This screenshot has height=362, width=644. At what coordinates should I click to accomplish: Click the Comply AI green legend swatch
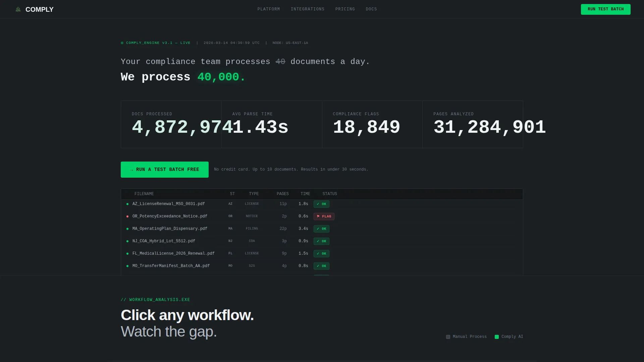(497, 337)
